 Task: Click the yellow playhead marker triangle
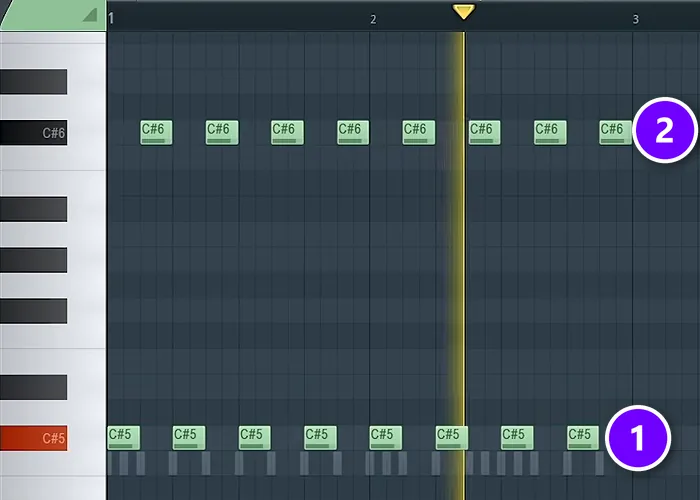pos(463,12)
